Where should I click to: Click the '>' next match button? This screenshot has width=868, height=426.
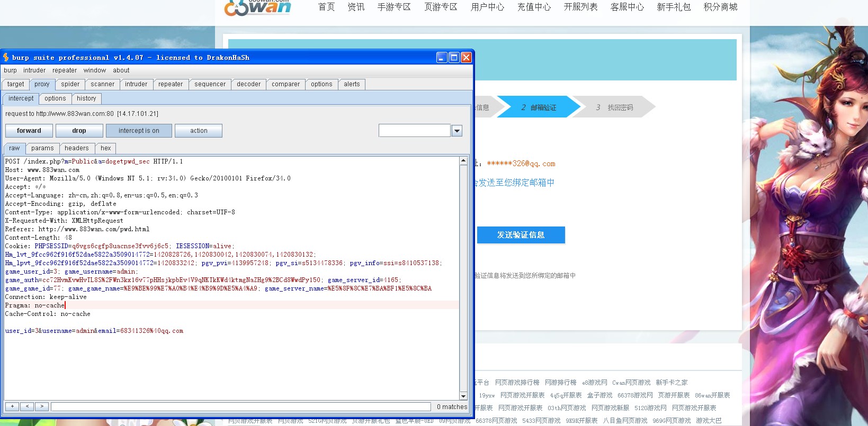tap(42, 406)
